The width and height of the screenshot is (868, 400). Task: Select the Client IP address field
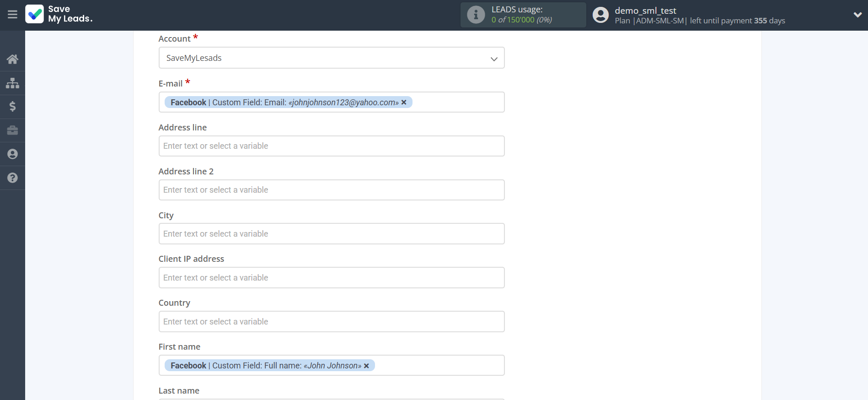[x=331, y=278]
